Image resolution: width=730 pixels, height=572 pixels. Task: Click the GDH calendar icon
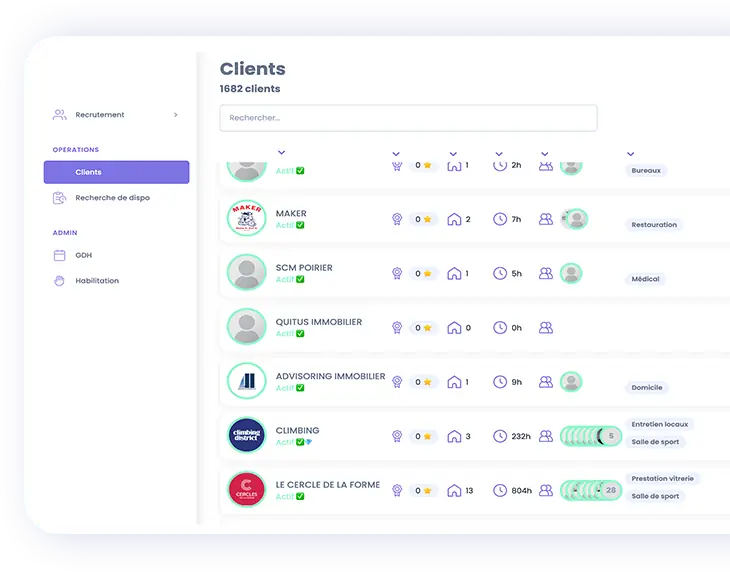pyautogui.click(x=59, y=255)
